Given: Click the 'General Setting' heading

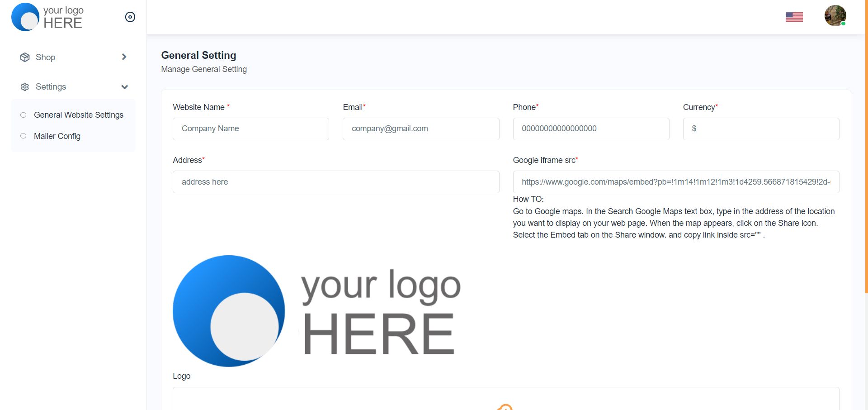Looking at the screenshot, I should [x=198, y=55].
